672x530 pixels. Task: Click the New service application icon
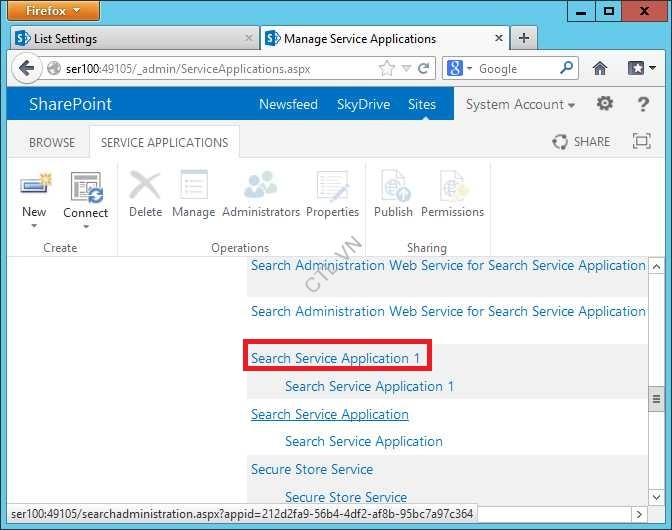point(34,187)
